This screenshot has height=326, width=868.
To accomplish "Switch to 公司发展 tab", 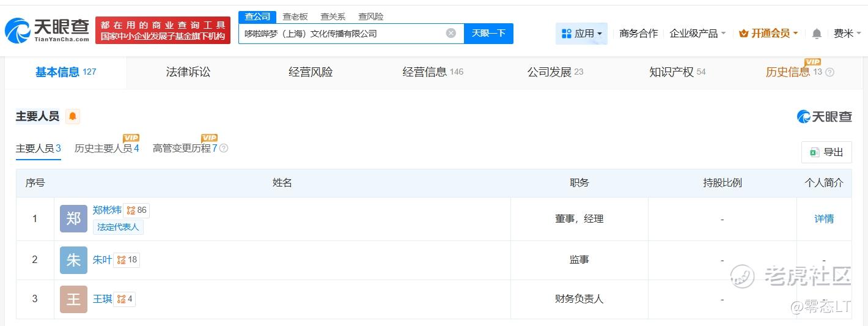I will 555,72.
